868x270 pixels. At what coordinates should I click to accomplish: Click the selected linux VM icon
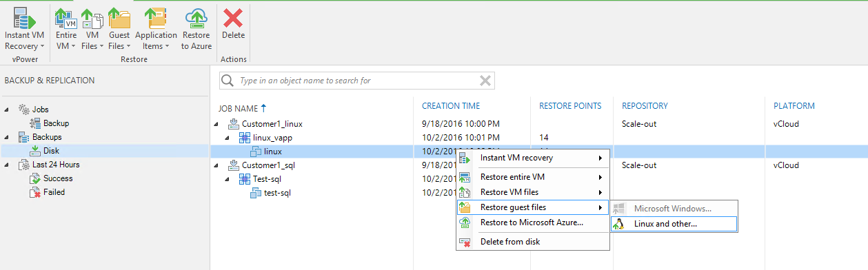(256, 152)
